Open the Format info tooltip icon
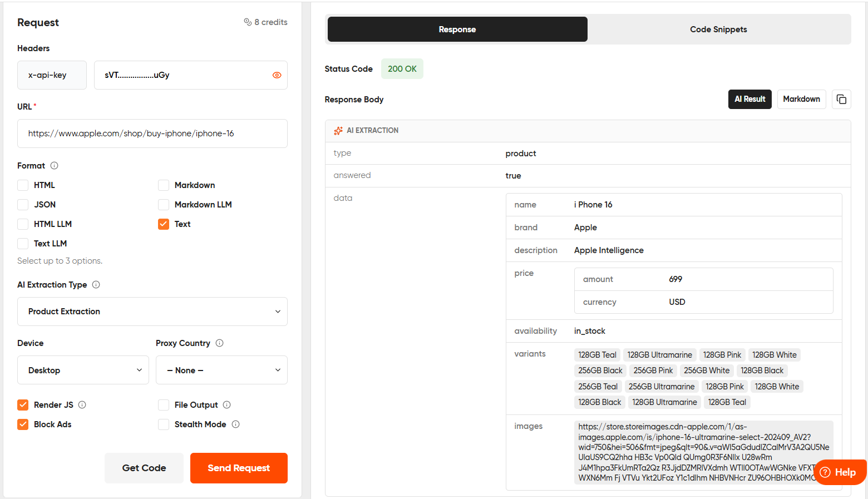Image resolution: width=868 pixels, height=499 pixels. (54, 165)
